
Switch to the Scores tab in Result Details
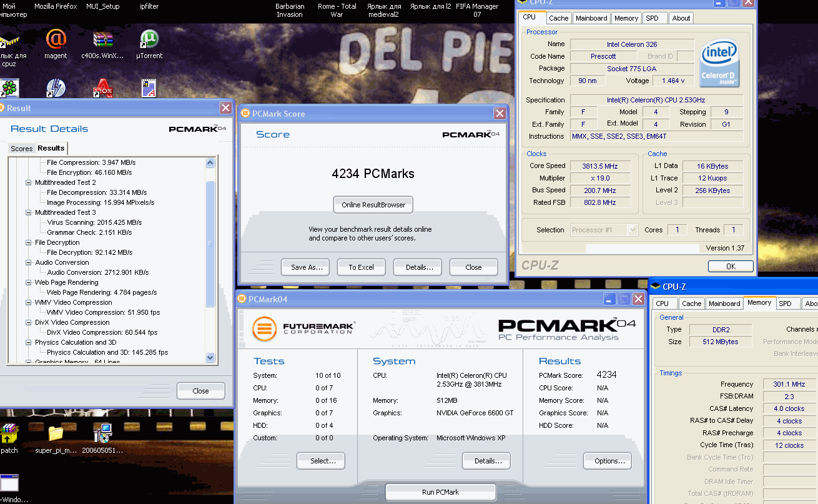[21, 149]
